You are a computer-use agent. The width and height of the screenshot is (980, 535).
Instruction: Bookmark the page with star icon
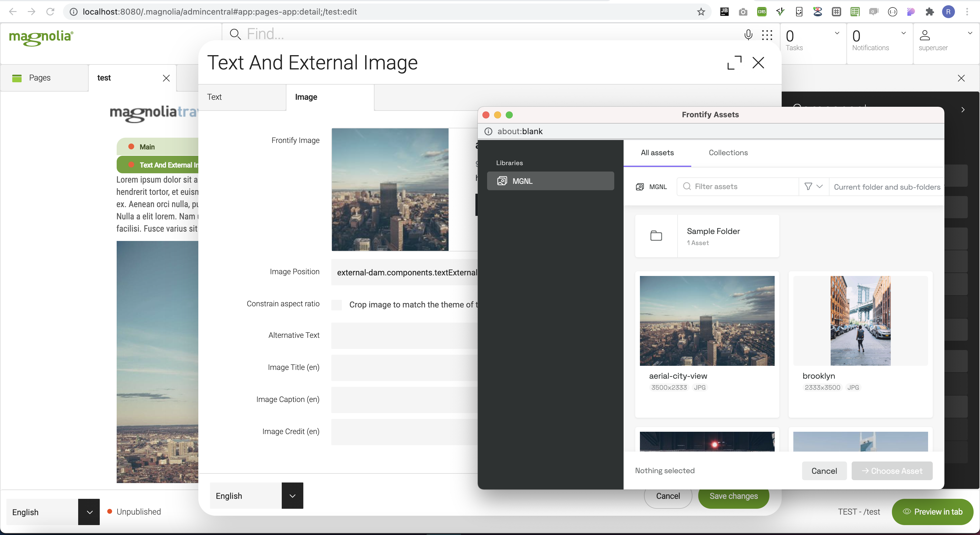point(701,12)
